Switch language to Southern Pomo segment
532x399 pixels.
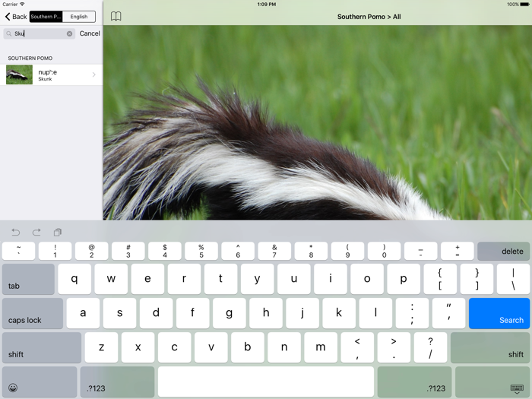click(46, 17)
